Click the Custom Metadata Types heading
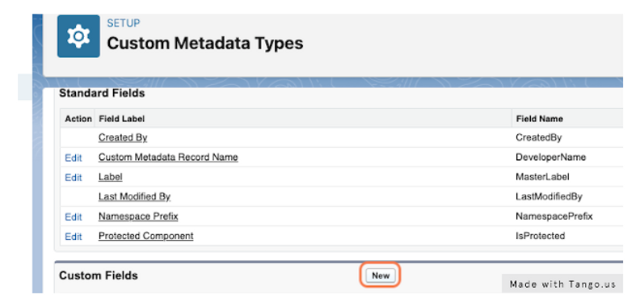This screenshot has width=644, height=307. (x=205, y=43)
